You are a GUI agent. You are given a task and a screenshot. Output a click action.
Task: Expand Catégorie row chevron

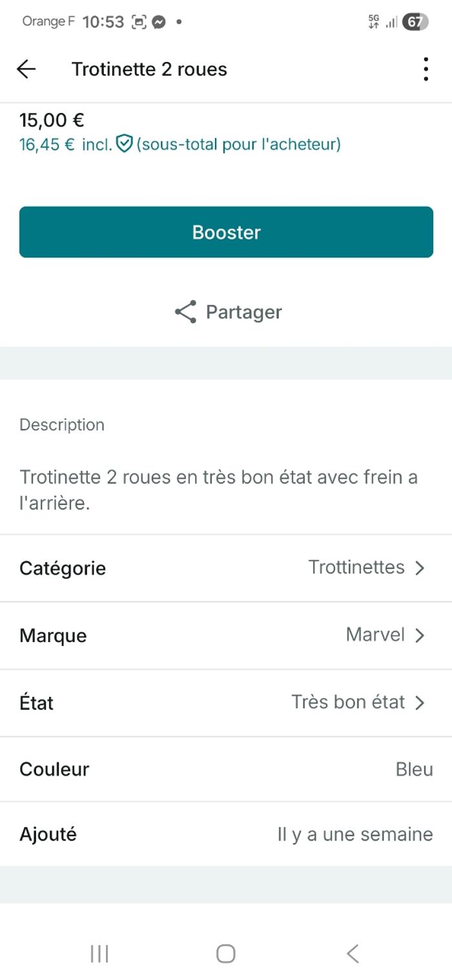420,568
